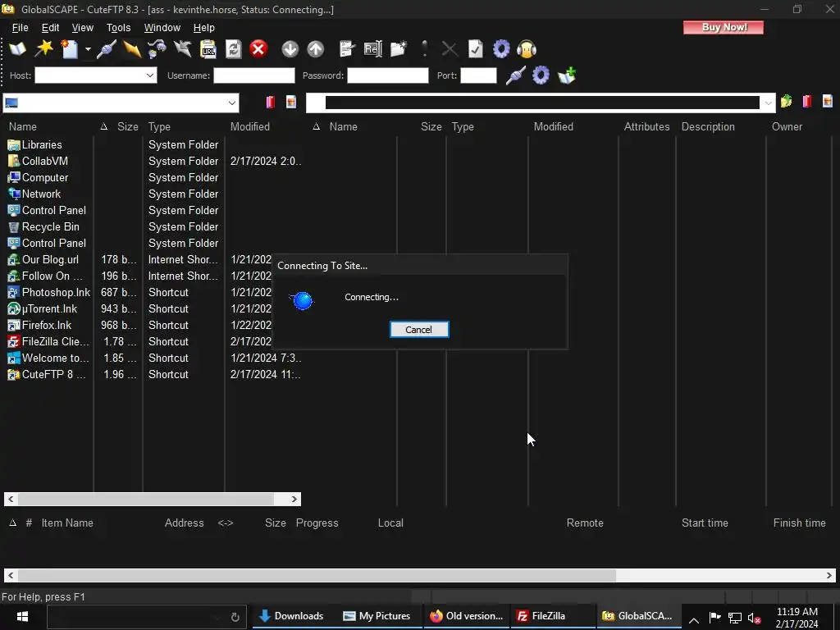Screen dimensions: 840x630
Task: Sort remote pane by Owner column header
Action: pos(787,127)
